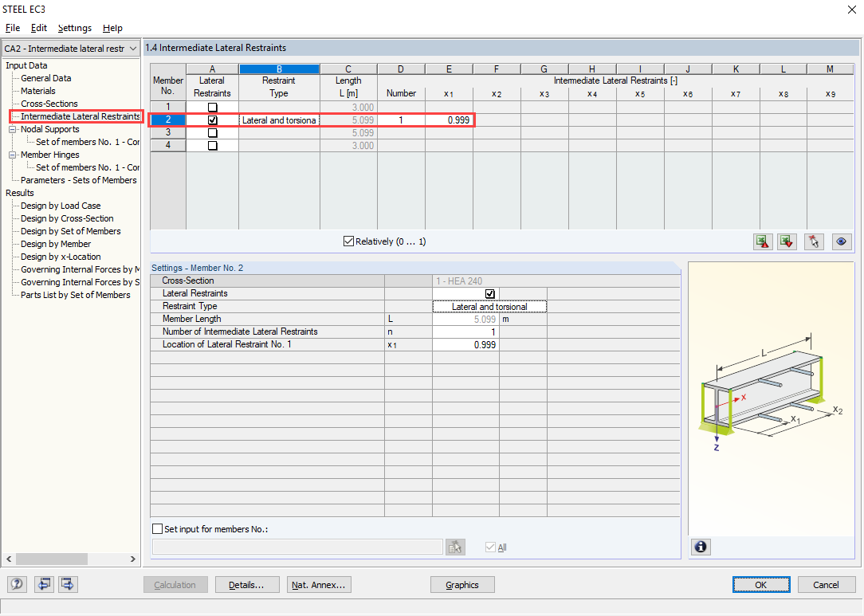Click Member Hinges child Set of members No. 1
This screenshot has height=616, width=864.
[x=88, y=167]
